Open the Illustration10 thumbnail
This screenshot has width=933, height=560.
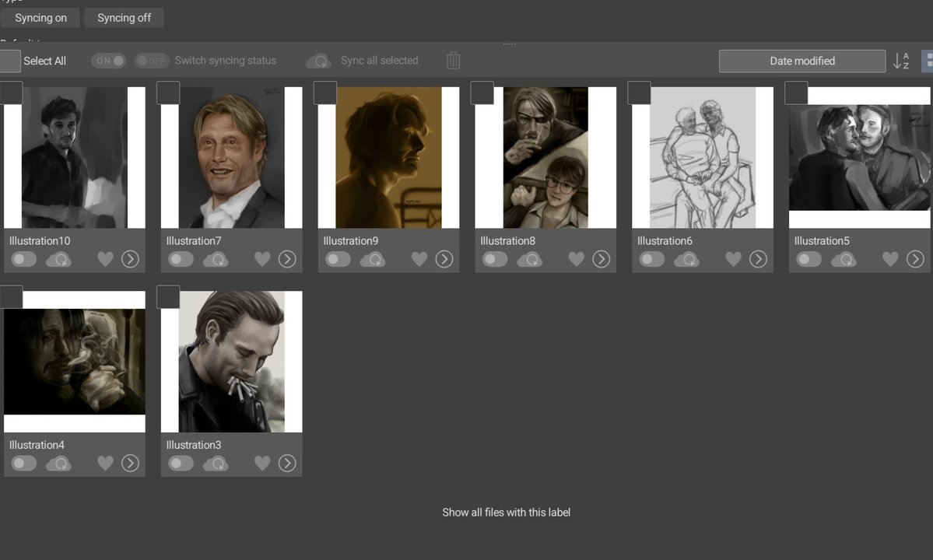click(x=75, y=158)
